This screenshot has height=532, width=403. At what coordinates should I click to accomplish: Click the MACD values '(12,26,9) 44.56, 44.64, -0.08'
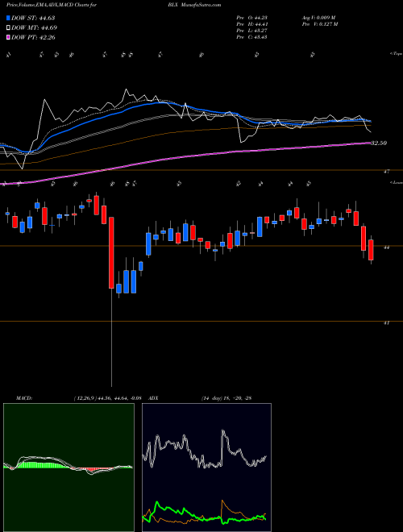coord(109,398)
